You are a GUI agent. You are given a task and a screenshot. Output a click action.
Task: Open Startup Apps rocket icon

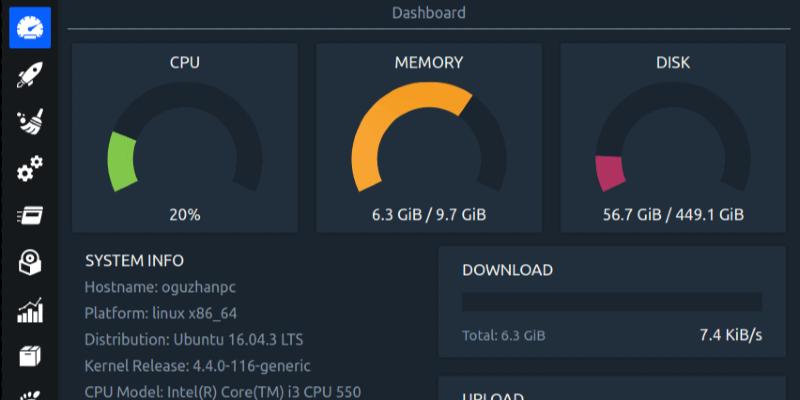click(x=30, y=75)
